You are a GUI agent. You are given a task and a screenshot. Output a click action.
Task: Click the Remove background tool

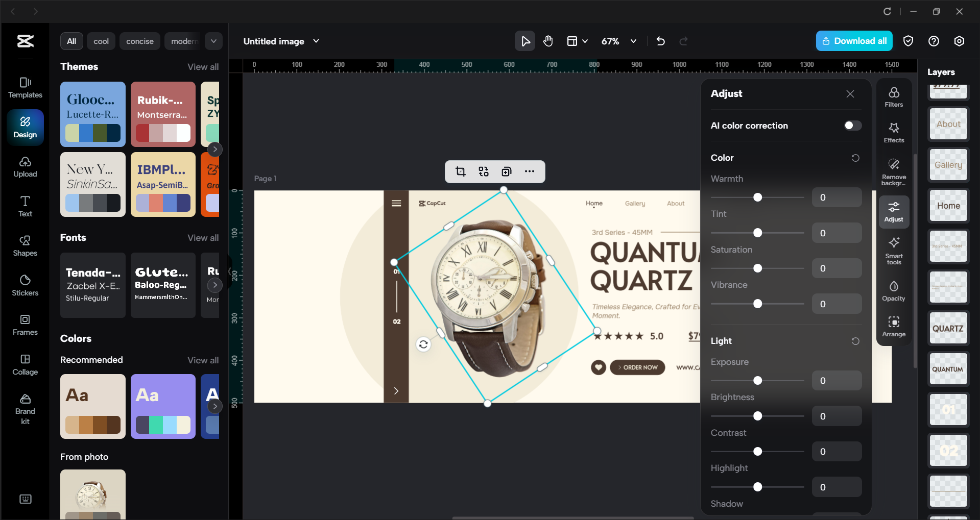click(x=894, y=171)
